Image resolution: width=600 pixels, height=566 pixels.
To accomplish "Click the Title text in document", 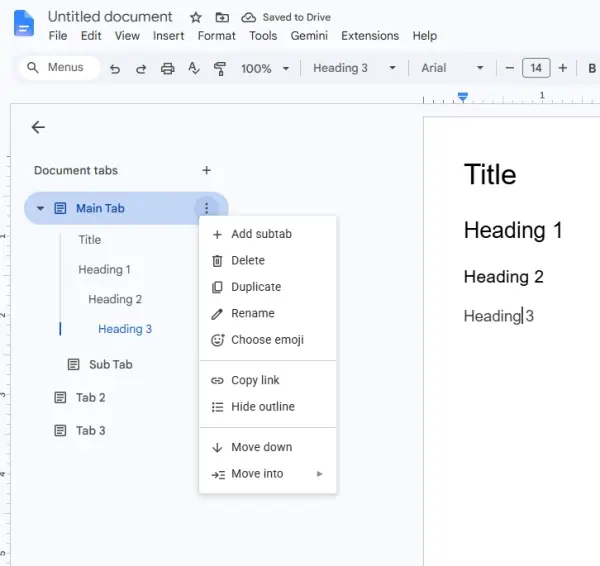I will (x=490, y=174).
